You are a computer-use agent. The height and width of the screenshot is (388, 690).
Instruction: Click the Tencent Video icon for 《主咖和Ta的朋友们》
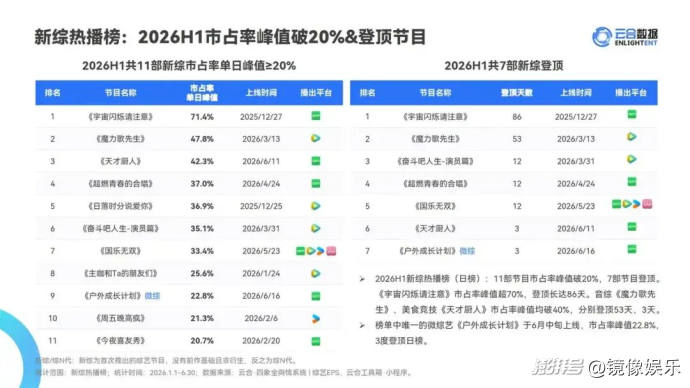click(x=316, y=274)
